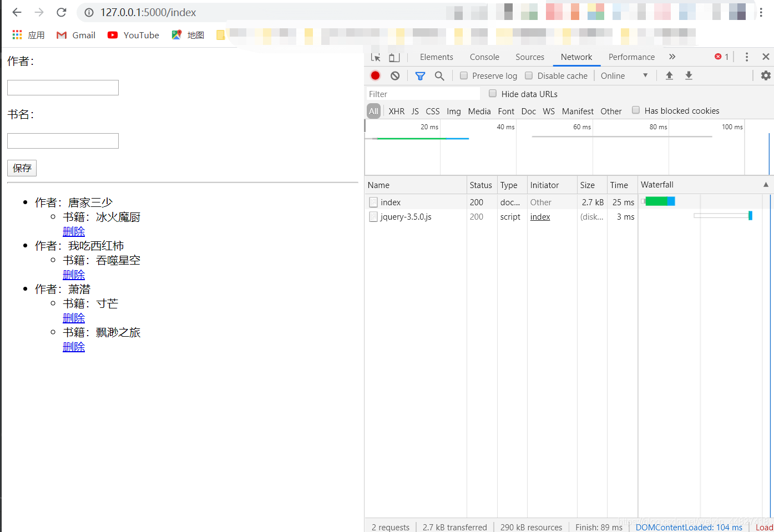
Task: Open Chrome menu (three dots)
Action: [761, 12]
